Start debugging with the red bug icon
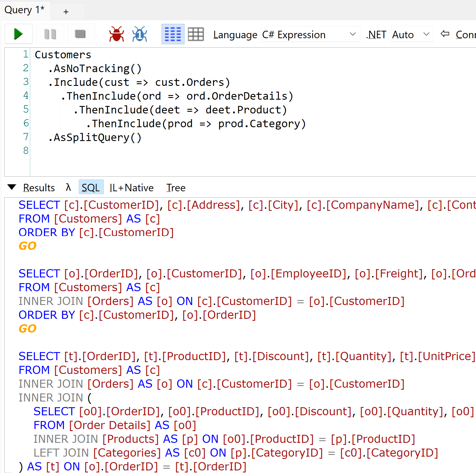Viewport: 476px width, 473px height. (x=116, y=34)
